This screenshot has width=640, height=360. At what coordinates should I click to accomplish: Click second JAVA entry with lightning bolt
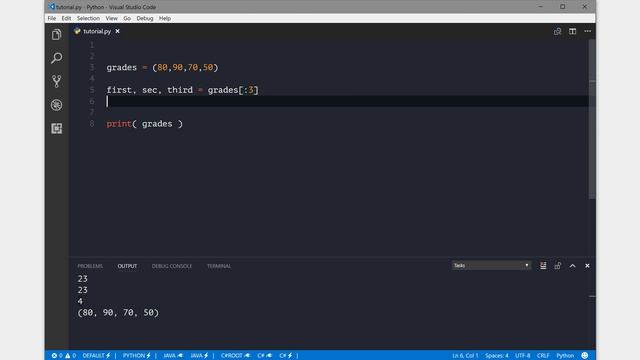tap(200, 356)
